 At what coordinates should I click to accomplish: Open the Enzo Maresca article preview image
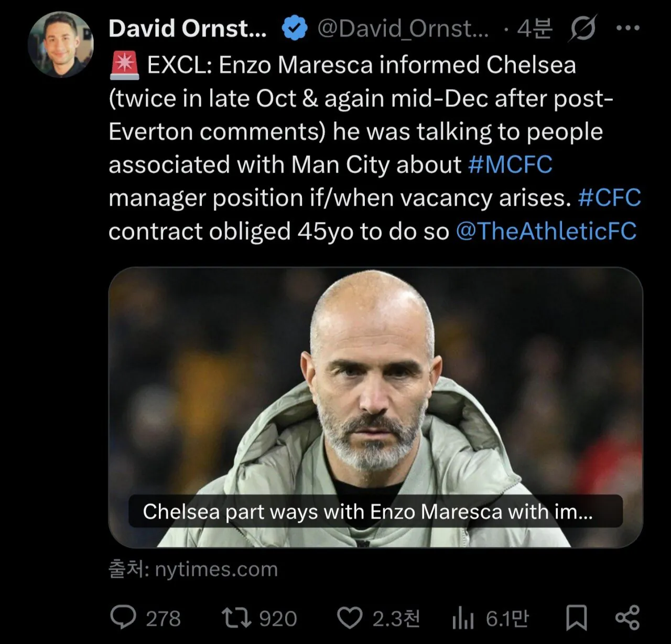pyautogui.click(x=375, y=383)
